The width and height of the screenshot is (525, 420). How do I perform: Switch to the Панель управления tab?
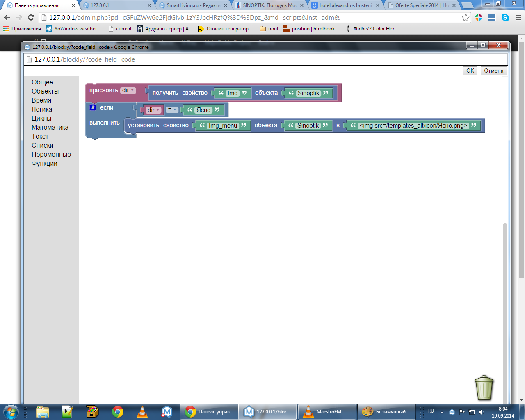(40, 5)
